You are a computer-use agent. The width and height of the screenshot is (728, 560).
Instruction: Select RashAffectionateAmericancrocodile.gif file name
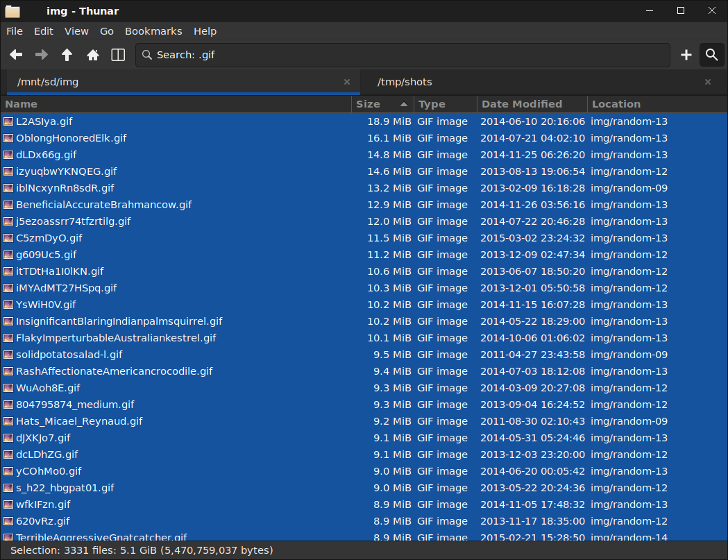click(115, 371)
